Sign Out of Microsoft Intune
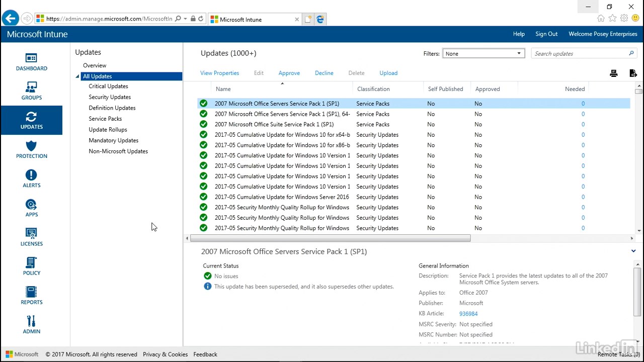This screenshot has height=362, width=644. tap(546, 34)
